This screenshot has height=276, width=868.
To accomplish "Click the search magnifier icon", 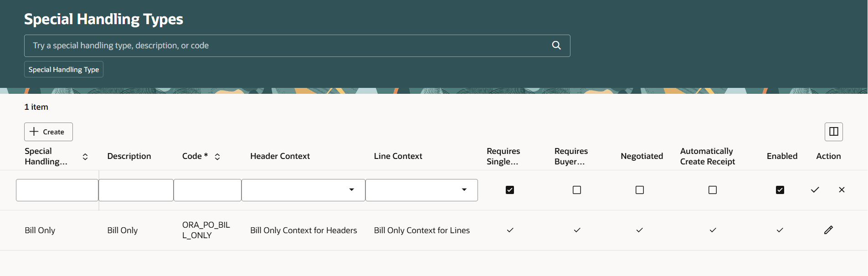I will [556, 46].
